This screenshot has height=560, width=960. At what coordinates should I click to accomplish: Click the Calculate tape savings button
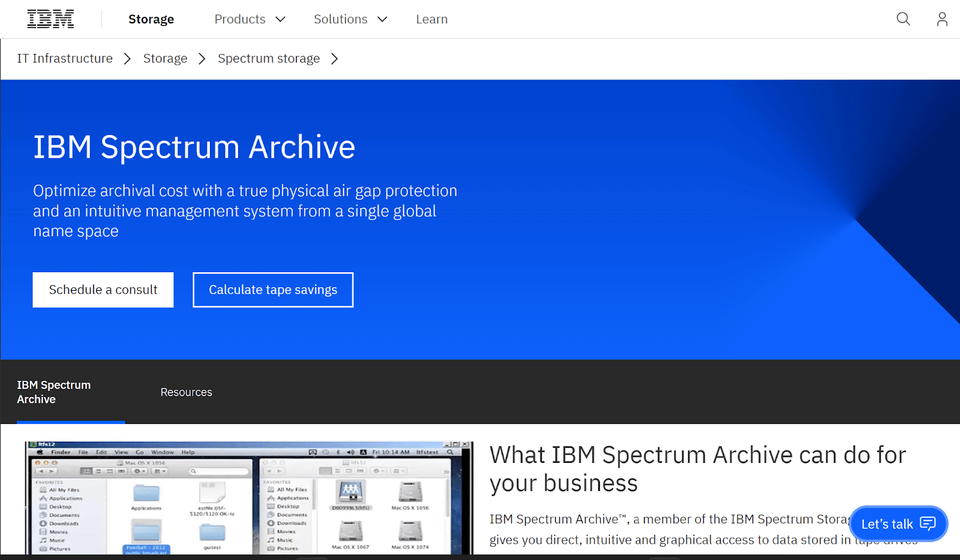pyautogui.click(x=272, y=290)
